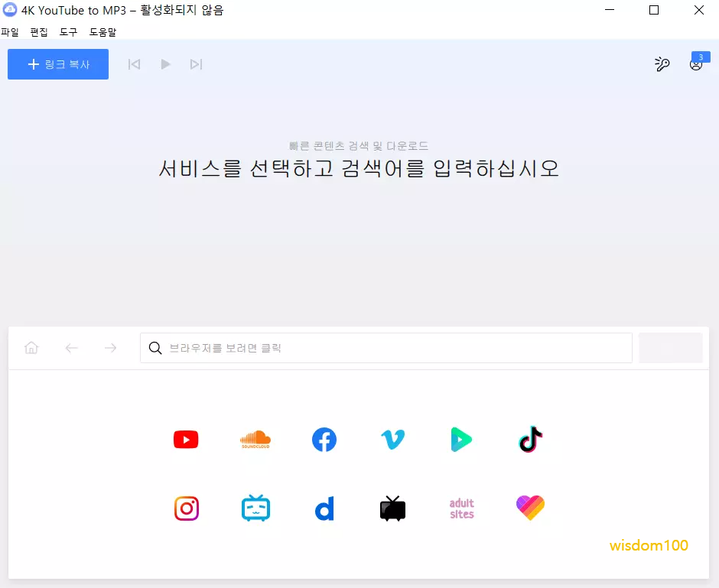Select the Likee heart service icon
719x588 pixels.
point(531,508)
